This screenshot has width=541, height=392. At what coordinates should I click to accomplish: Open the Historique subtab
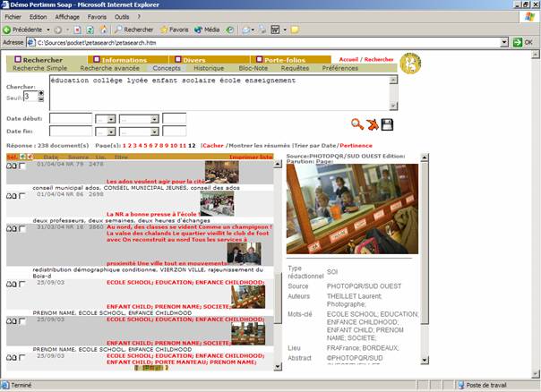(209, 68)
